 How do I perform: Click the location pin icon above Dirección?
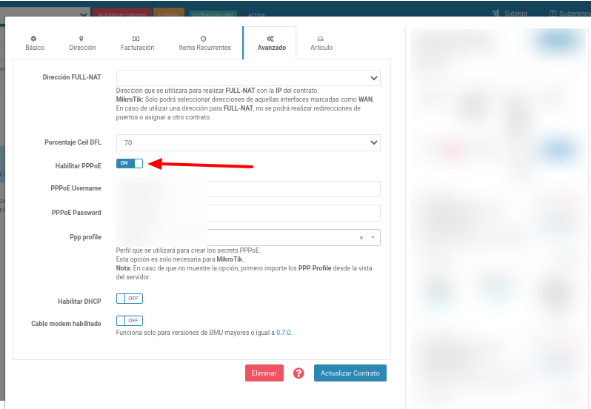(81, 38)
